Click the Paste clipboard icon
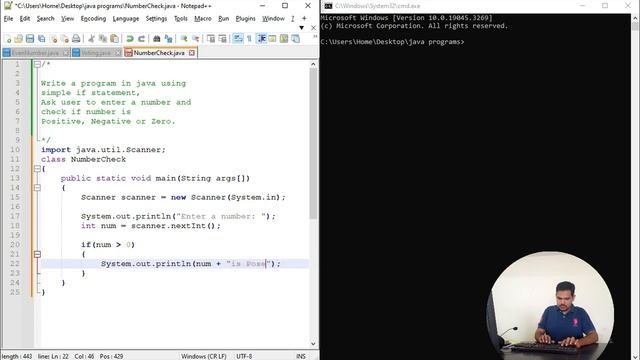 pos(115,39)
